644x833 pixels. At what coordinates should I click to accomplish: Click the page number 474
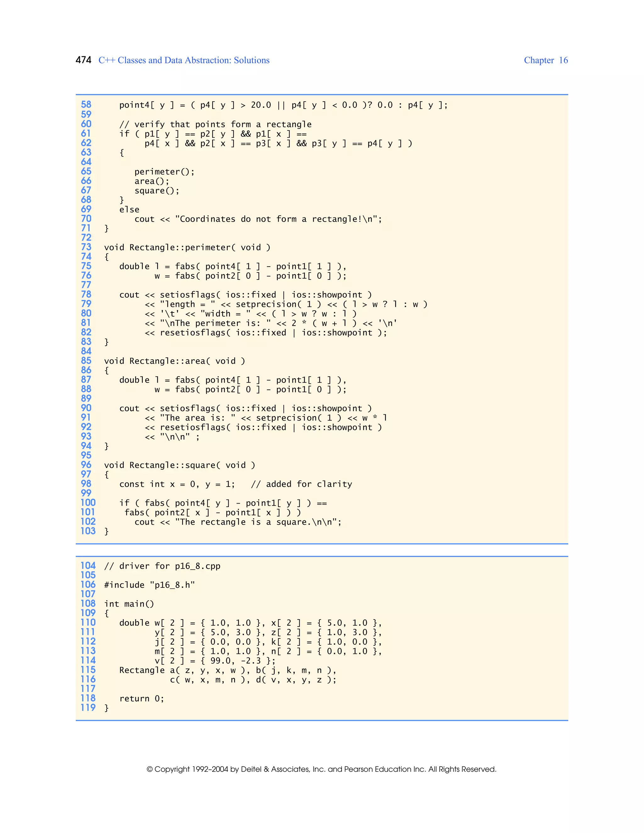click(84, 60)
